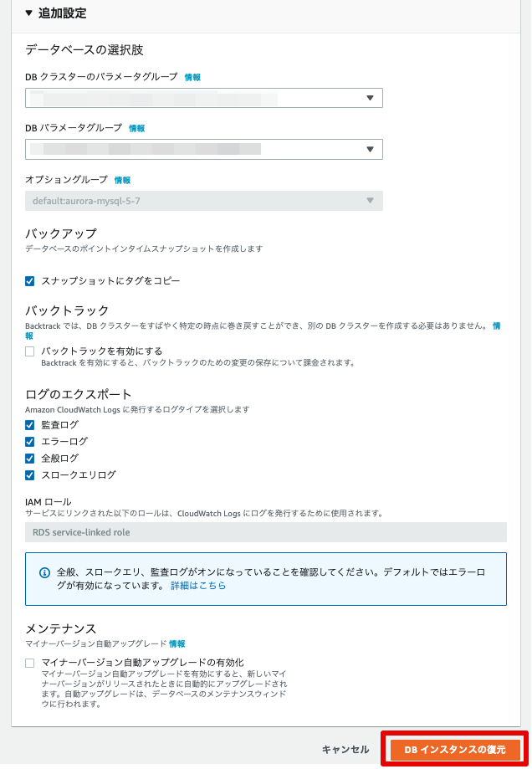This screenshot has height=769, width=532.
Task: Open the DB パラメータグループ dropdown
Action: [x=203, y=149]
